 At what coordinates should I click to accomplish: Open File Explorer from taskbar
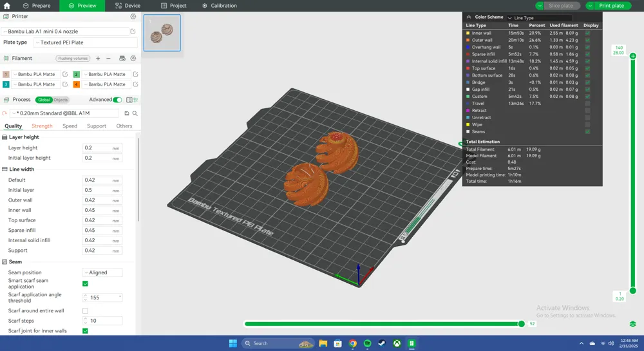[323, 343]
